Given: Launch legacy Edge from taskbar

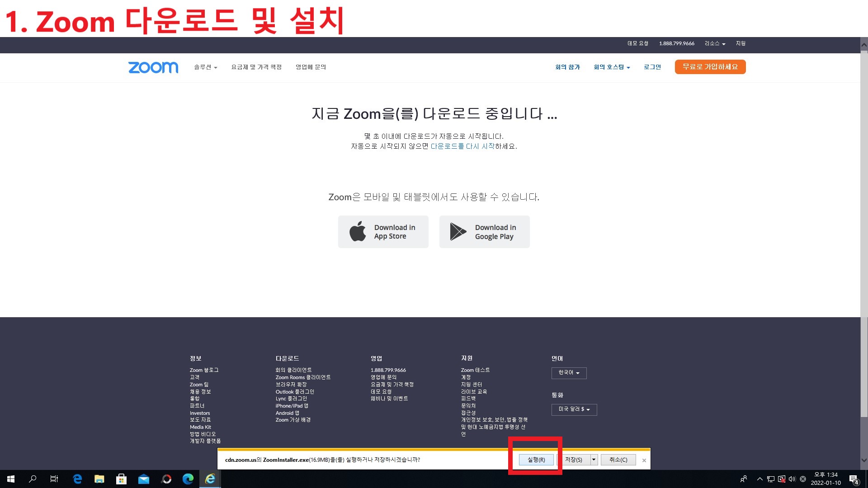Looking at the screenshot, I should click(x=77, y=479).
